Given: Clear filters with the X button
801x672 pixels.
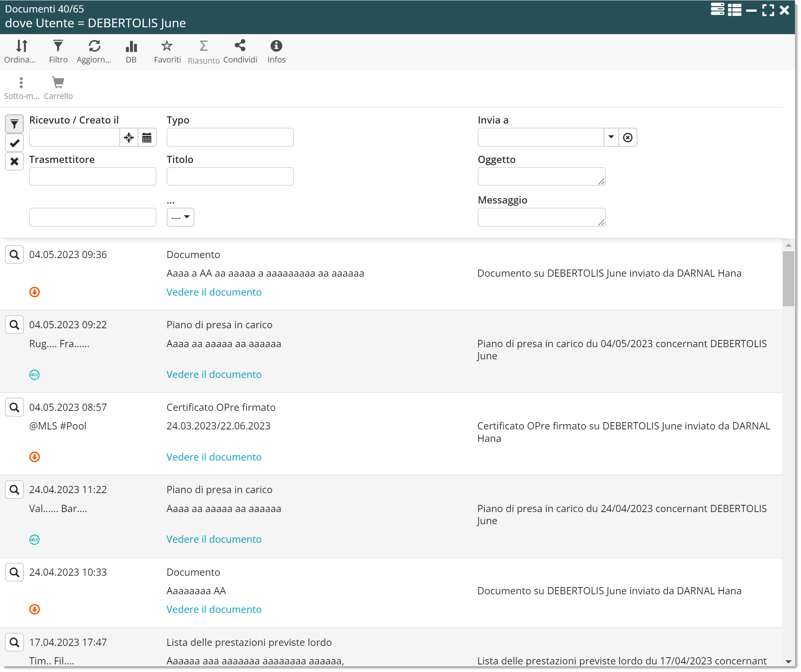Looking at the screenshot, I should 14,161.
